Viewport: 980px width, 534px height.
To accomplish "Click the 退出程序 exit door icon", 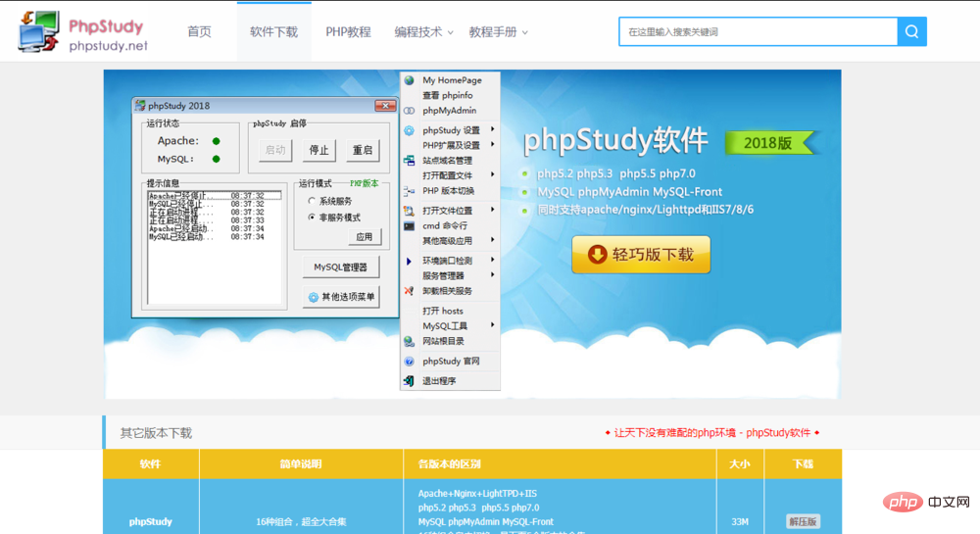I will (x=410, y=381).
